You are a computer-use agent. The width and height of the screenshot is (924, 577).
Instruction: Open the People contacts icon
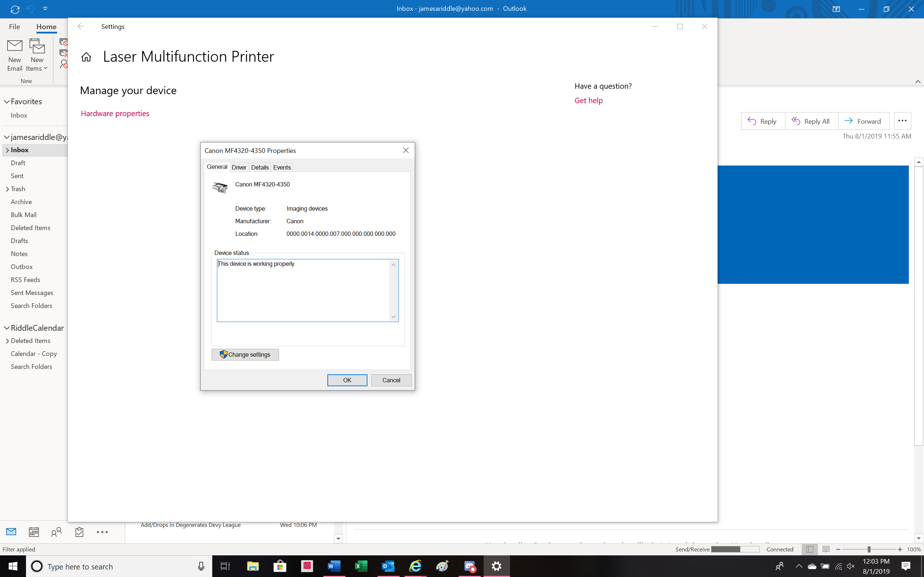(x=57, y=532)
